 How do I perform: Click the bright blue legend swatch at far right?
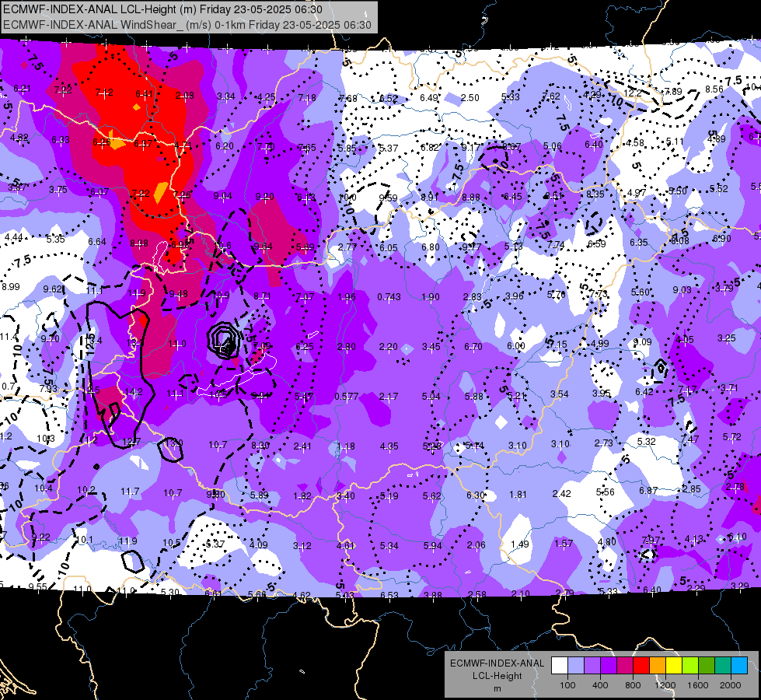pos(739,666)
